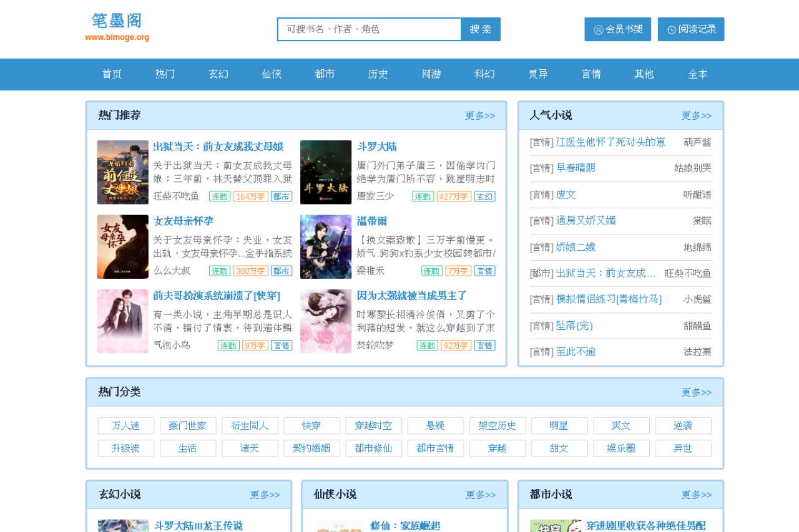Viewport: 799px width, 532px height.
Task: Open 斗罗大陆 book cover thumbnail
Action: 326,172
